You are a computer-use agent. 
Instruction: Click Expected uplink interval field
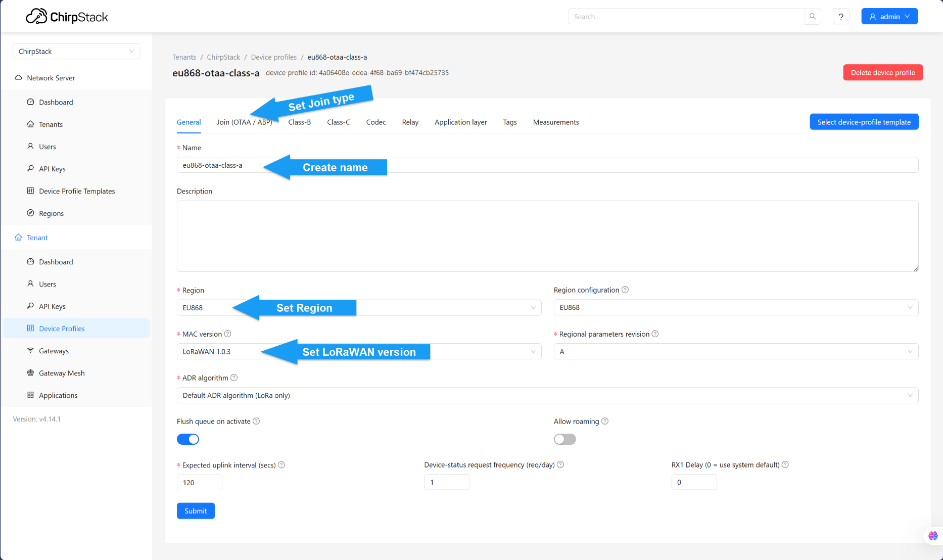199,483
